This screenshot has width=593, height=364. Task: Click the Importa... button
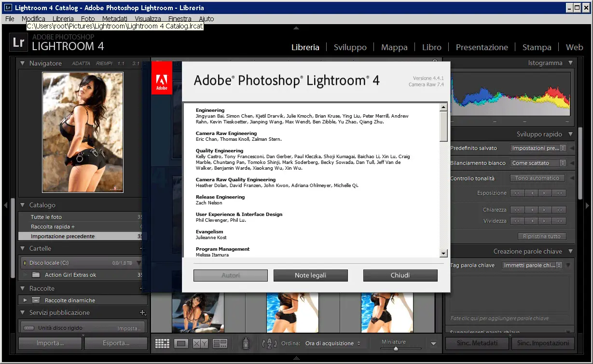50,343
